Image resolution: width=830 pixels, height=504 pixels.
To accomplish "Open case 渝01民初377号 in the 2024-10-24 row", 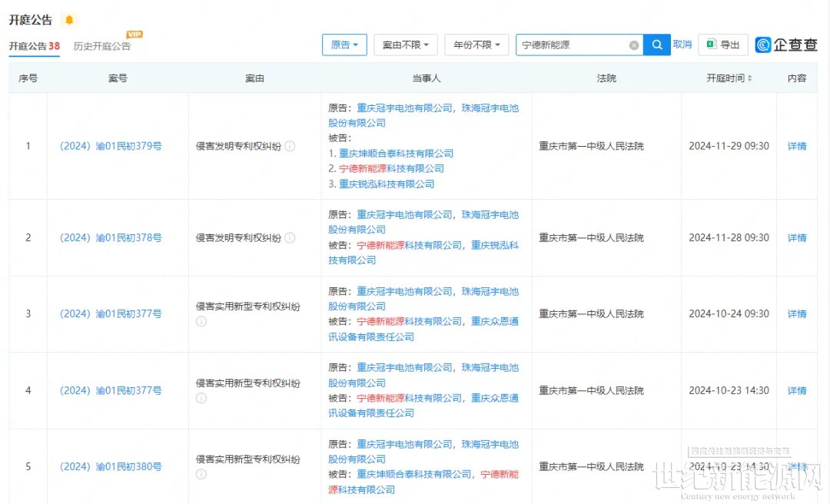I will [x=111, y=314].
